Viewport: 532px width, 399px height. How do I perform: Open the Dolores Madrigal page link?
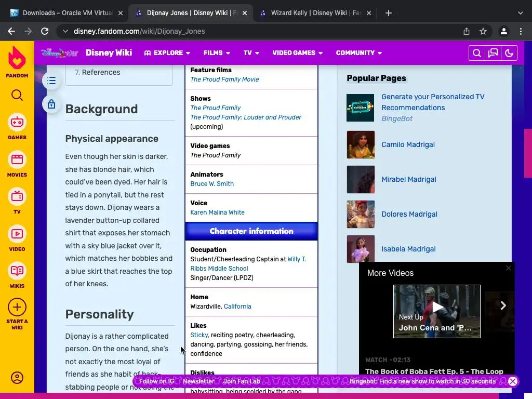point(409,215)
